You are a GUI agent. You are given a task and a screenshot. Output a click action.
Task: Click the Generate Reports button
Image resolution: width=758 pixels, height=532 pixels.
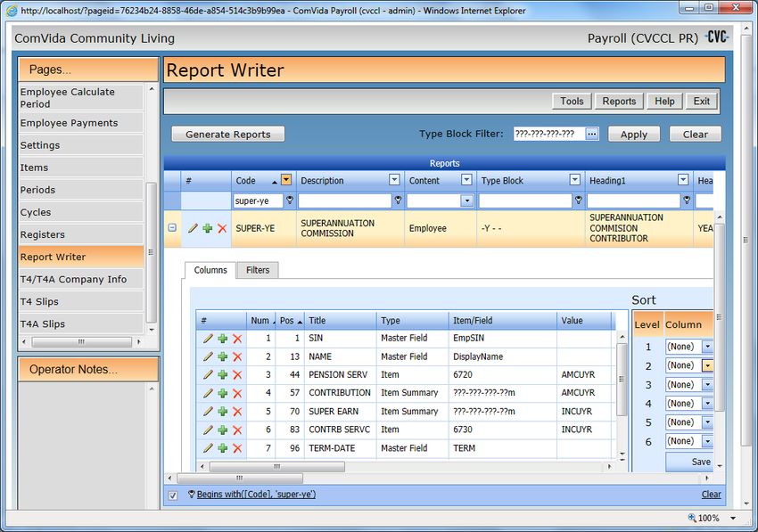[227, 135]
